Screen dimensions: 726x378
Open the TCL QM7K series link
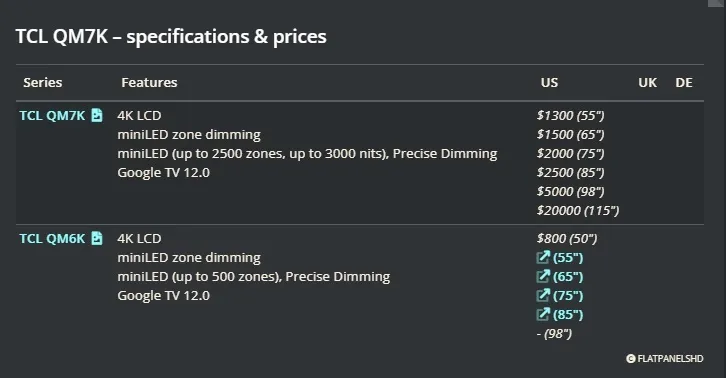52,115
